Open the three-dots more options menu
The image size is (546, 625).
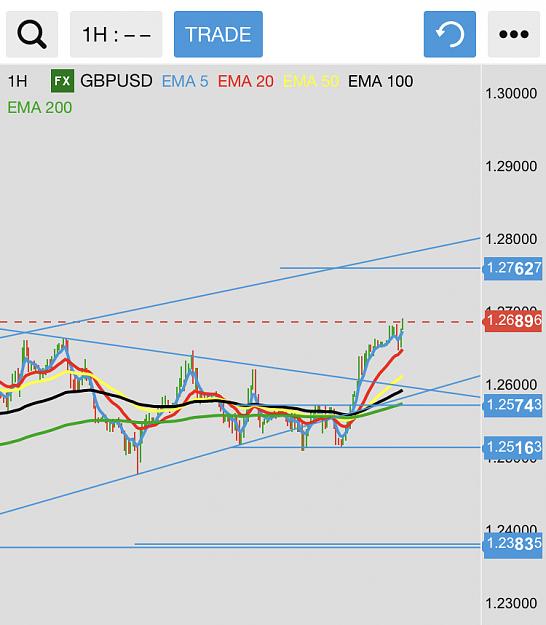[x=514, y=34]
